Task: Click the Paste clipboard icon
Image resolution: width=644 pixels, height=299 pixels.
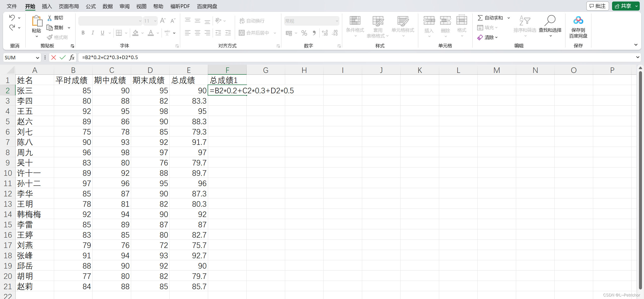Action: (x=37, y=21)
